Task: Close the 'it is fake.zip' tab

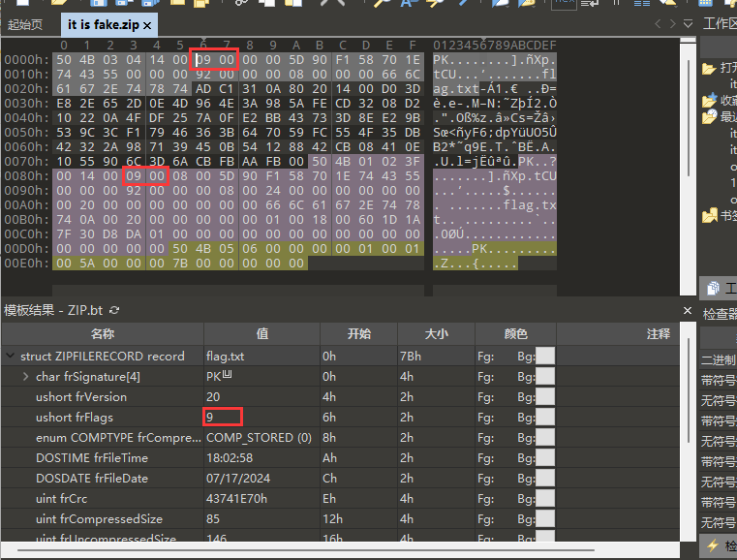Action: 147,25
